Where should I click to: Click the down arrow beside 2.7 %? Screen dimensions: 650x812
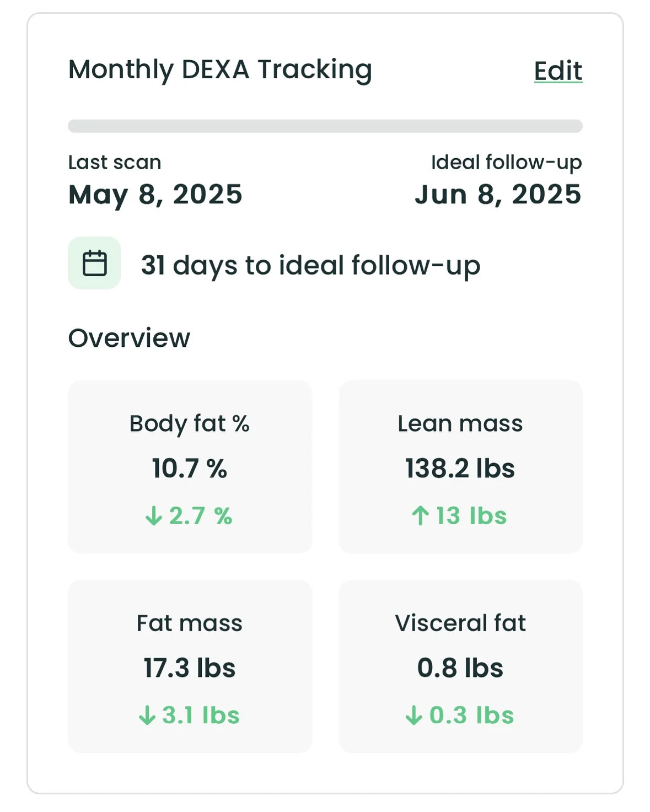click(x=154, y=516)
